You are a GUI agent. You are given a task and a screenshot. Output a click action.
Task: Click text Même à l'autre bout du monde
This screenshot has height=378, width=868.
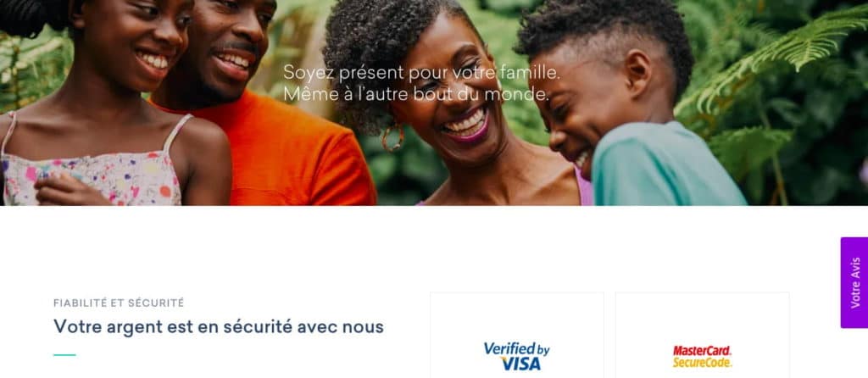(415, 93)
